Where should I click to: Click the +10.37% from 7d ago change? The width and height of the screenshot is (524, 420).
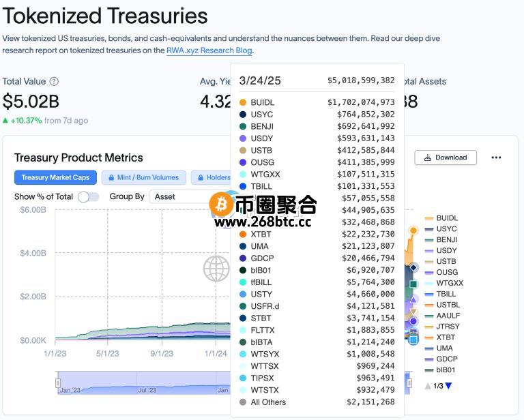(x=46, y=121)
